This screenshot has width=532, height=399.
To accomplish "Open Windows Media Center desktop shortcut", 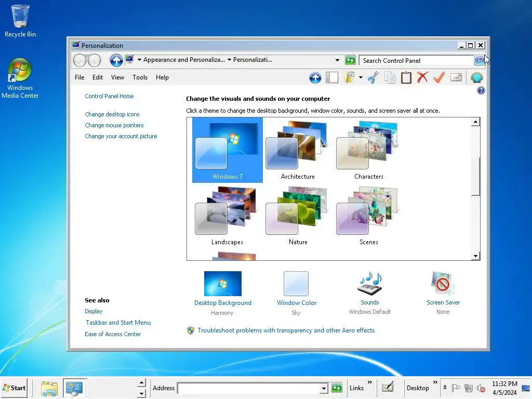I will 20,78.
